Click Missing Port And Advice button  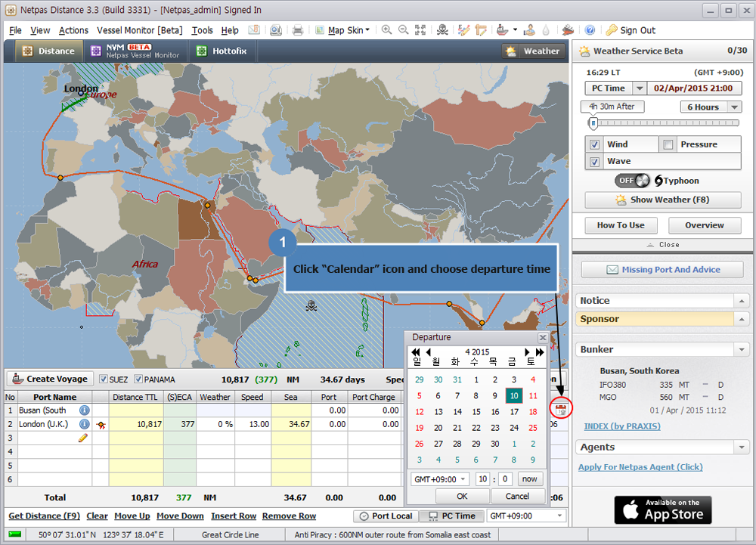662,269
